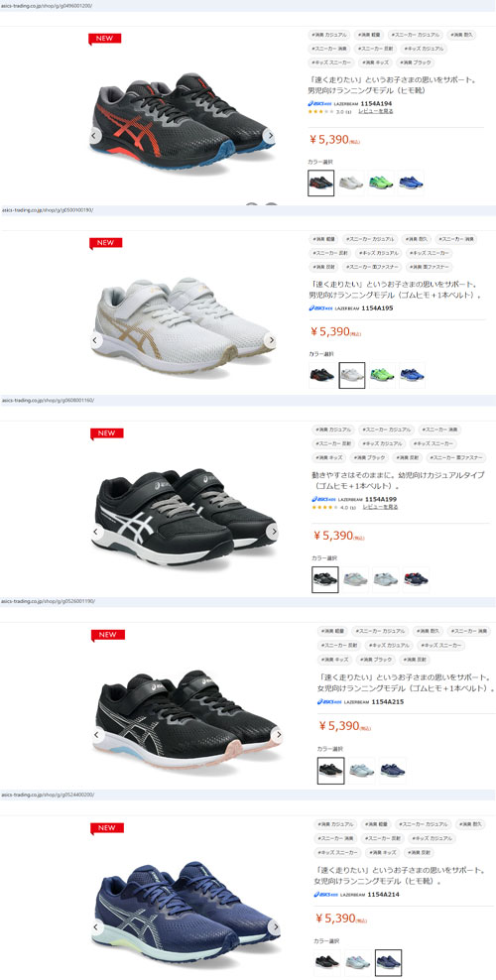This screenshot has height=980, width=496.
Task: Click #消臭 ブラック tag on 1154A194
Action: 416,62
